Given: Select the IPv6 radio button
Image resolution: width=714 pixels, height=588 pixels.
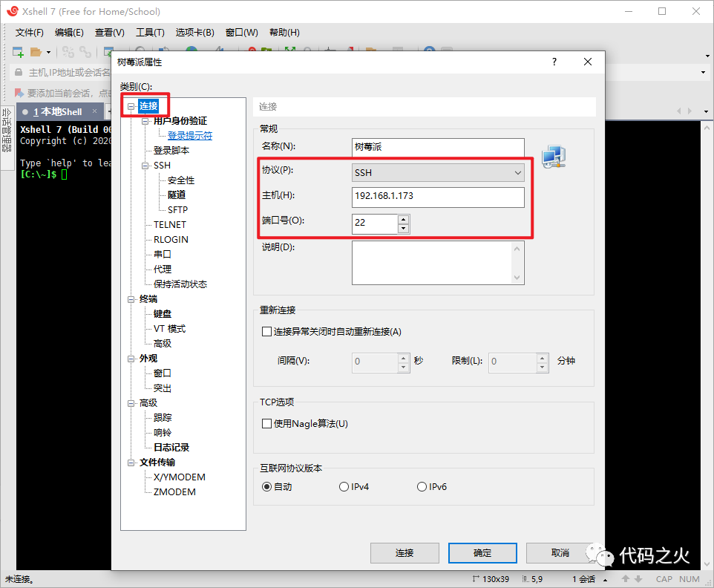Looking at the screenshot, I should pos(422,487).
